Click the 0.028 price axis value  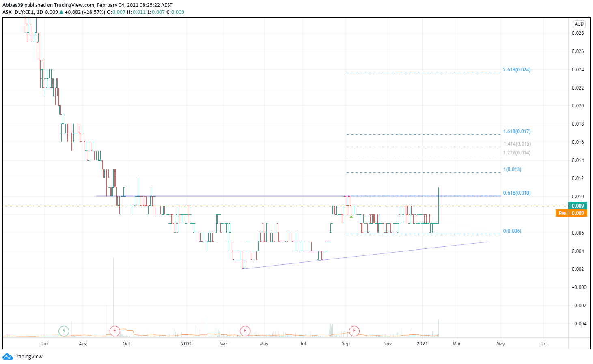click(x=578, y=33)
